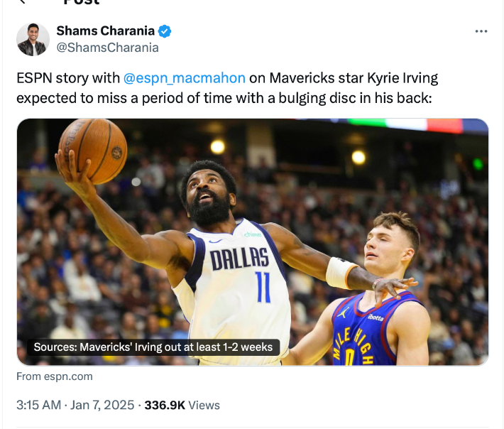Click the Jan 7, 2025 date

103,406
